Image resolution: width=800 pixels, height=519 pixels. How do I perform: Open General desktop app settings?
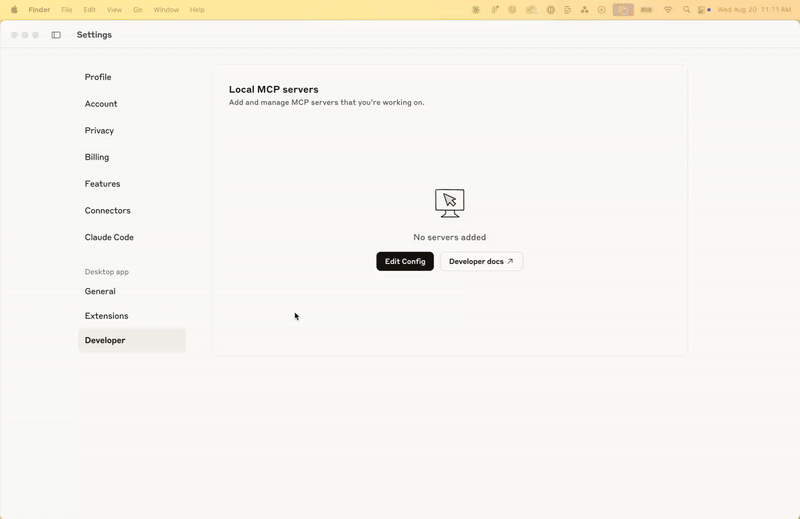[132, 291]
